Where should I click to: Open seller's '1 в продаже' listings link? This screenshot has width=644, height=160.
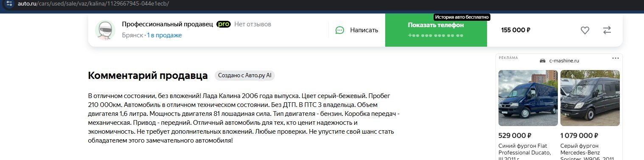(165, 35)
